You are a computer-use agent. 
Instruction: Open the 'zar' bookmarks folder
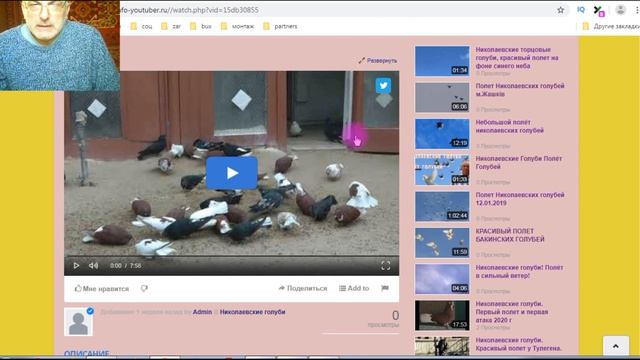[171, 27]
